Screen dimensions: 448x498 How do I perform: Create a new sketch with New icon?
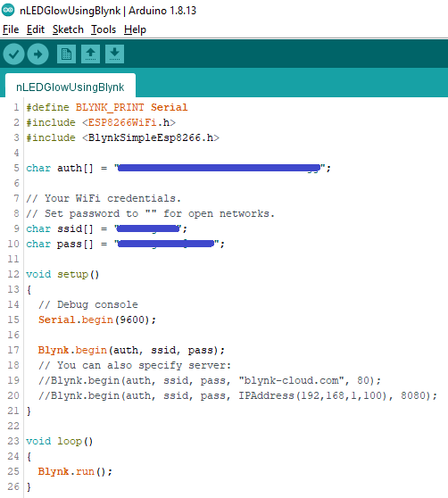[66, 54]
